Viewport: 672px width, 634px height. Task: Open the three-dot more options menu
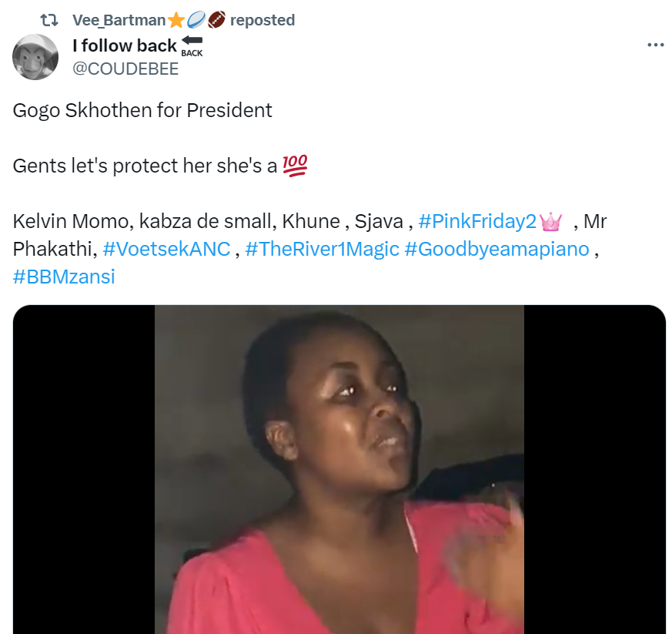point(655,45)
